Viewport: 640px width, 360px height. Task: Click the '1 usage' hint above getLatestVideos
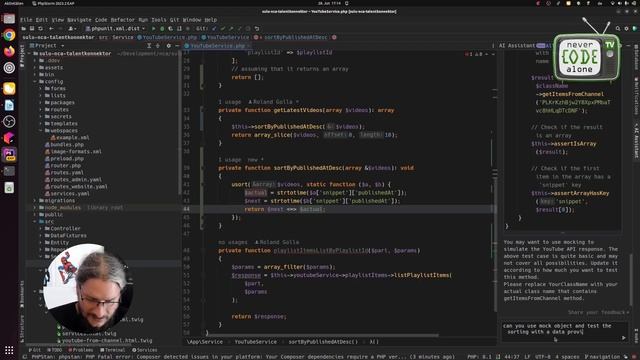pyautogui.click(x=229, y=102)
